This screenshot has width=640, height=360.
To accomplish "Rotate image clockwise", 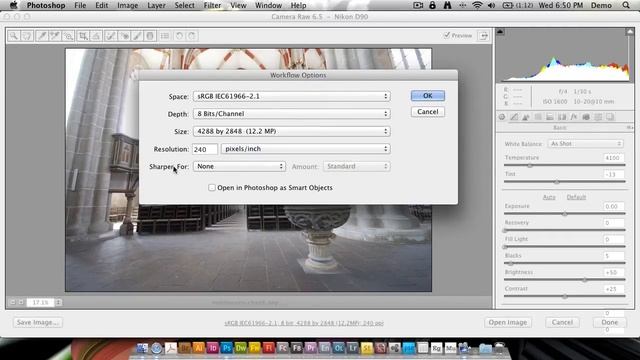I will pyautogui.click(x=192, y=36).
